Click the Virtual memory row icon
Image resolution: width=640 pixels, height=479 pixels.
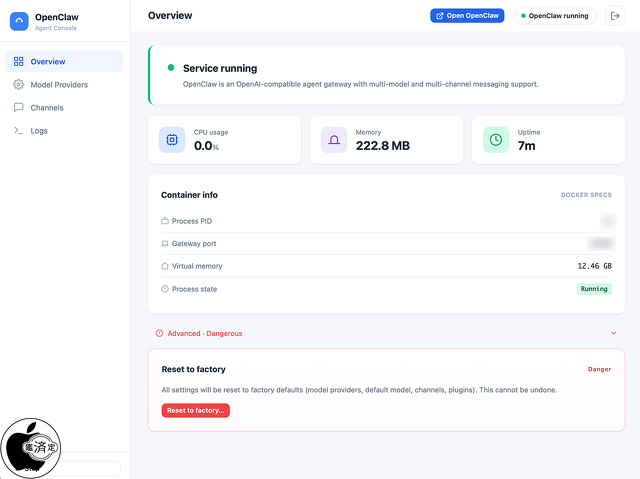point(165,266)
